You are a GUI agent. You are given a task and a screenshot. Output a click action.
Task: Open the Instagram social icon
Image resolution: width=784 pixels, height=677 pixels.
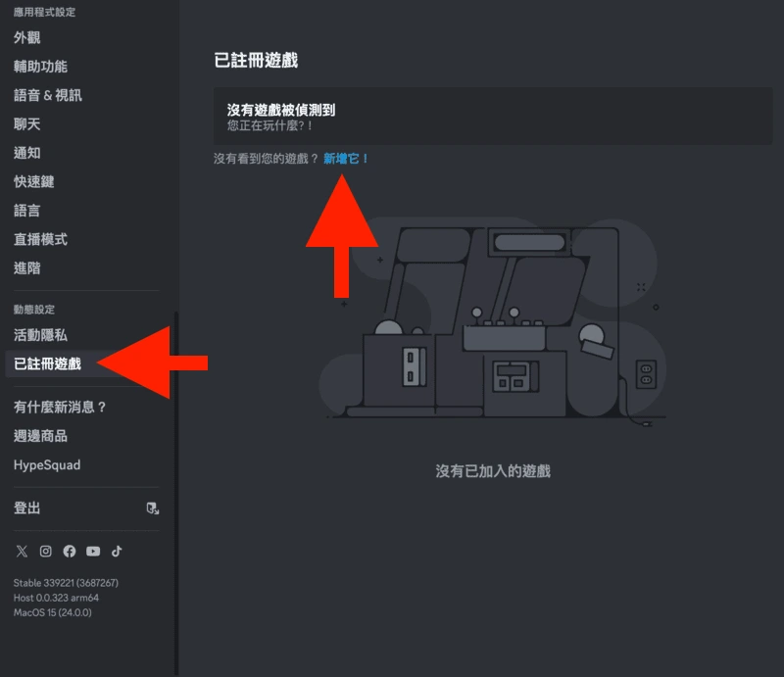coord(45,551)
